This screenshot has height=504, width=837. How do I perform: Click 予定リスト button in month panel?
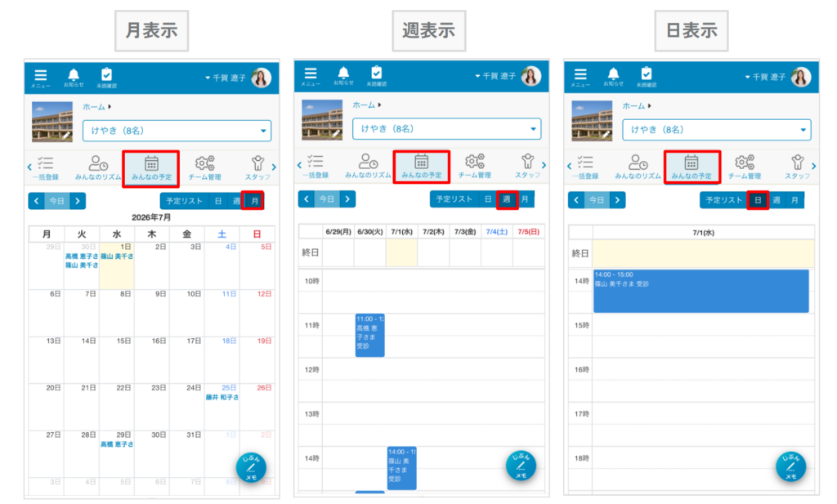(x=184, y=201)
